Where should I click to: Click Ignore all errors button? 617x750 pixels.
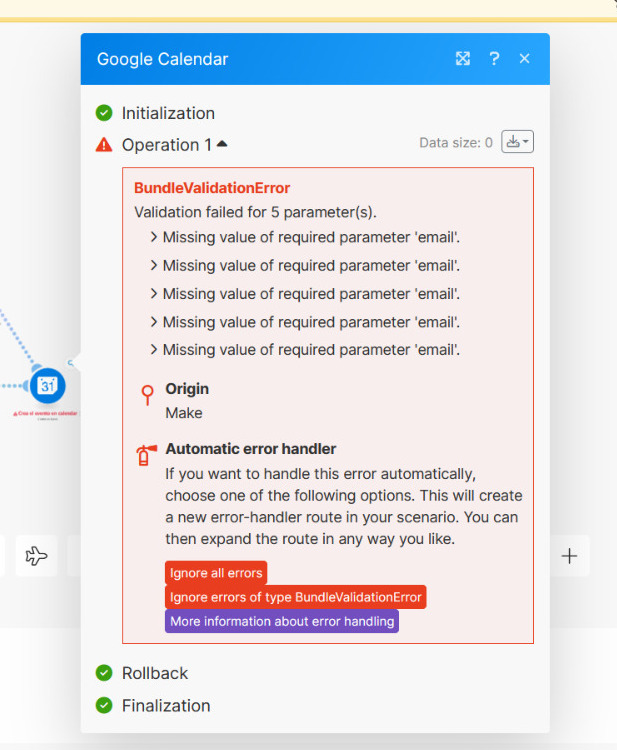point(216,573)
